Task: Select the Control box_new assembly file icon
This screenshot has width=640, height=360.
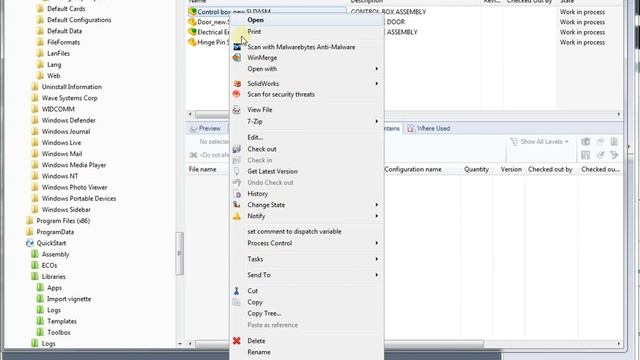Action: pyautogui.click(x=192, y=11)
